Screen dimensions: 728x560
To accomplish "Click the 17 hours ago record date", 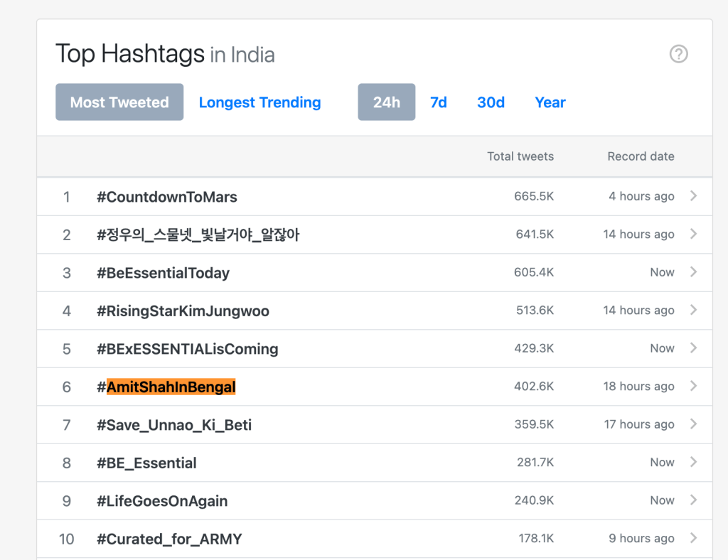I will coord(639,424).
